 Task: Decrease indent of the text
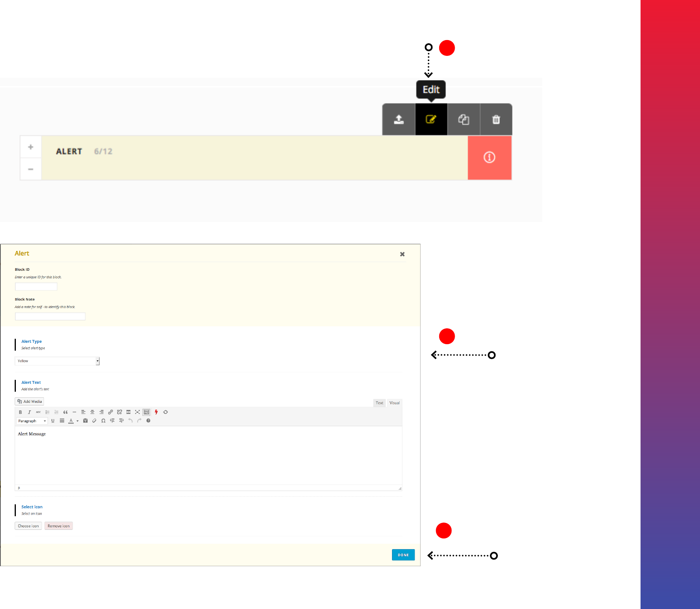click(112, 421)
